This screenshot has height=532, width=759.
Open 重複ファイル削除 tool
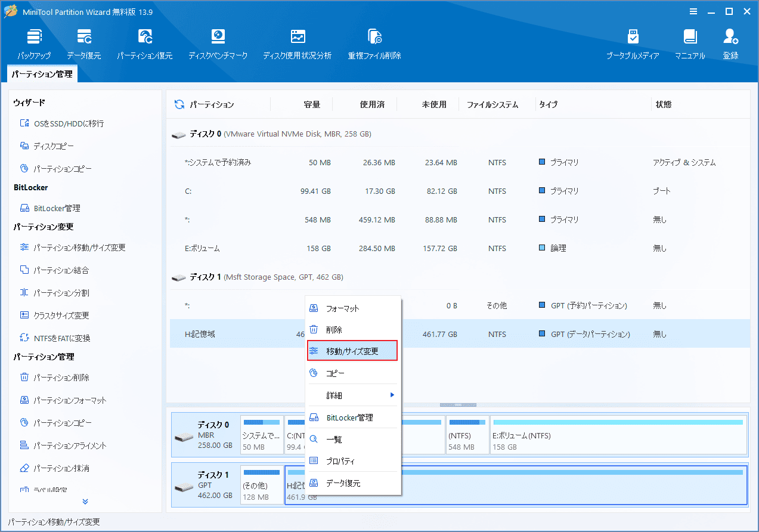coord(374,44)
